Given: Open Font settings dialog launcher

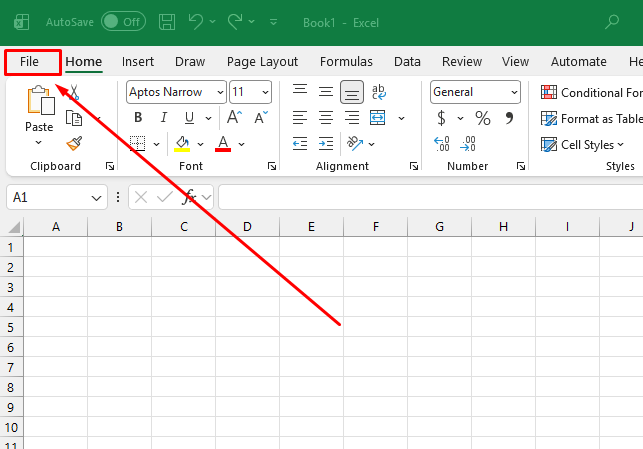Looking at the screenshot, I should (x=271, y=166).
